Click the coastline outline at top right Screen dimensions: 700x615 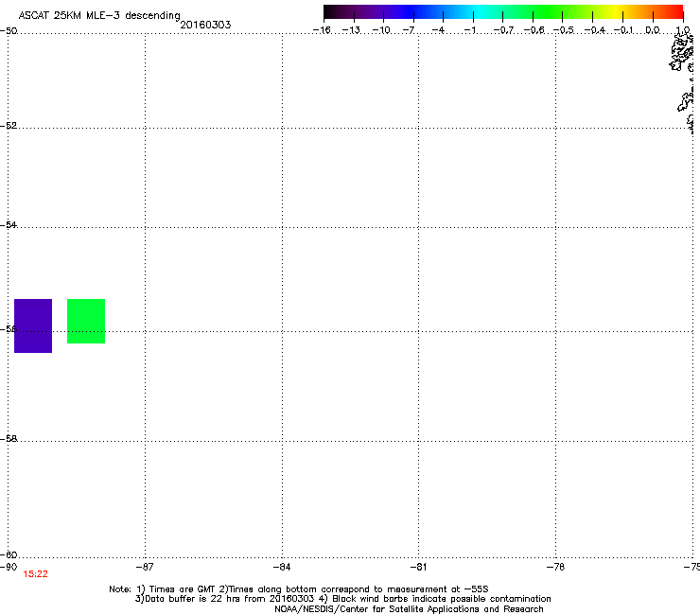pos(683,82)
